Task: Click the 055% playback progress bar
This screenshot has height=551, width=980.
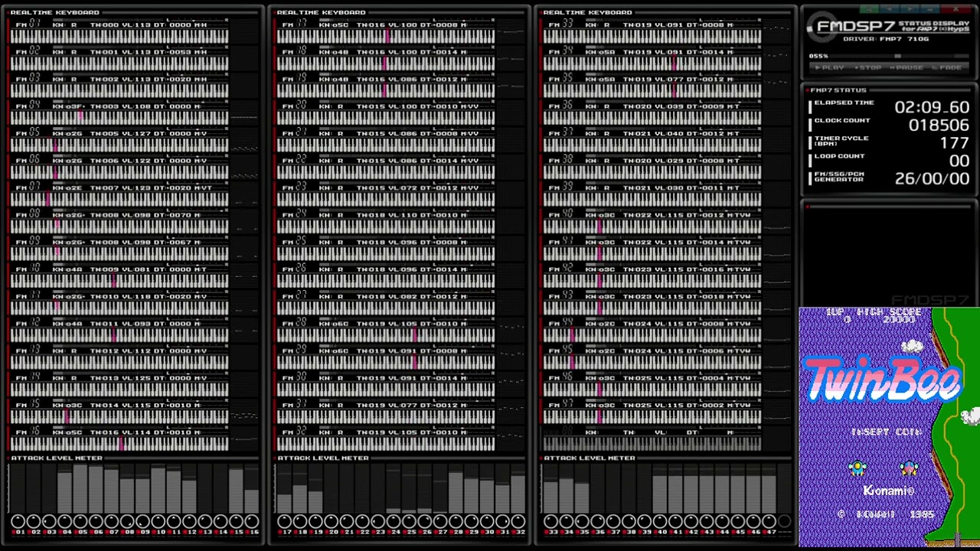Action: (x=900, y=56)
